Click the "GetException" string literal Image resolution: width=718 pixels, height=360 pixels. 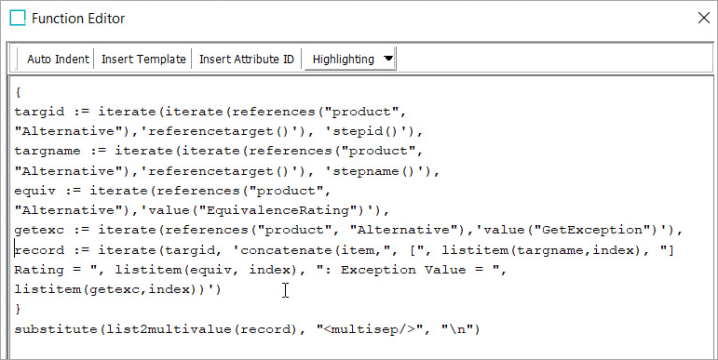[595, 230]
